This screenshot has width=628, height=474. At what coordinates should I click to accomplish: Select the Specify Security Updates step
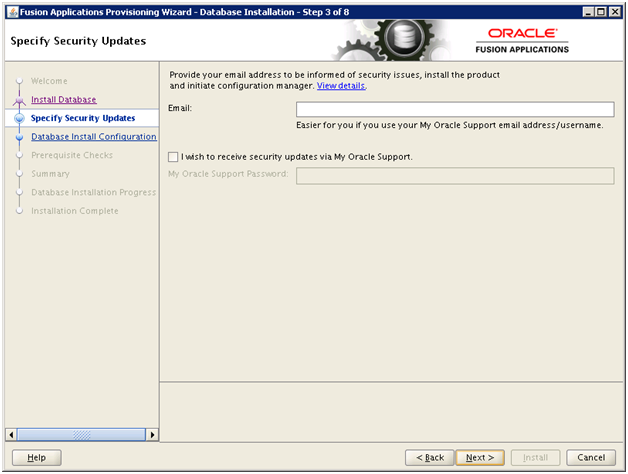(83, 118)
